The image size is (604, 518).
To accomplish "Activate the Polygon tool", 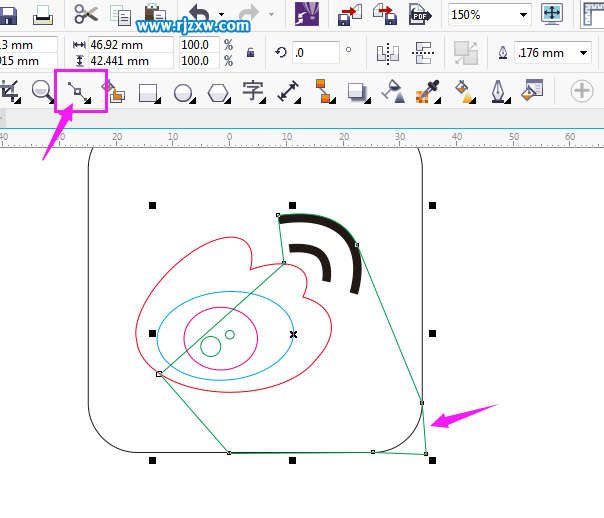I will coord(217,92).
